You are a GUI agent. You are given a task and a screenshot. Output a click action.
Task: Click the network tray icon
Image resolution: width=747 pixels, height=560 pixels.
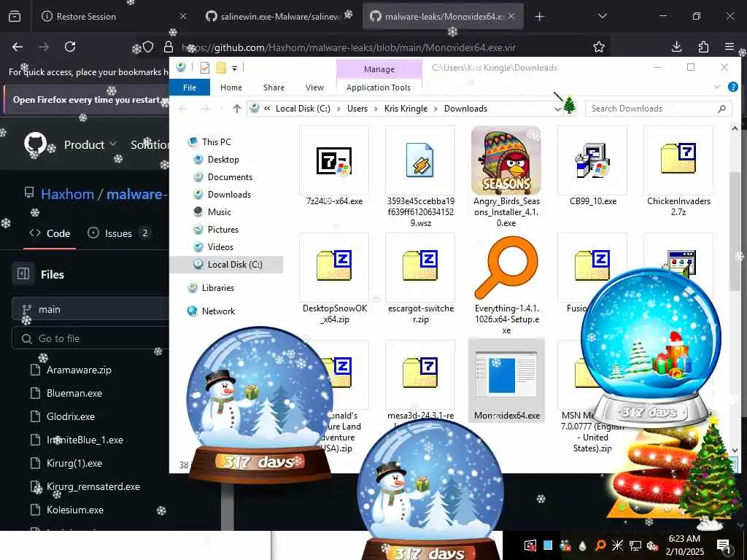pyautogui.click(x=635, y=545)
